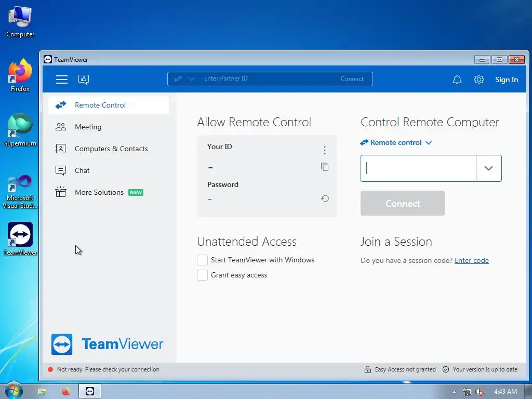532x399 pixels.
Task: Click the More Solutions gift box icon
Action: click(61, 192)
